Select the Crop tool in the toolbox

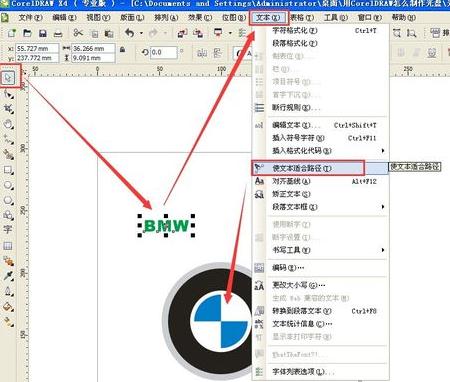8,109
